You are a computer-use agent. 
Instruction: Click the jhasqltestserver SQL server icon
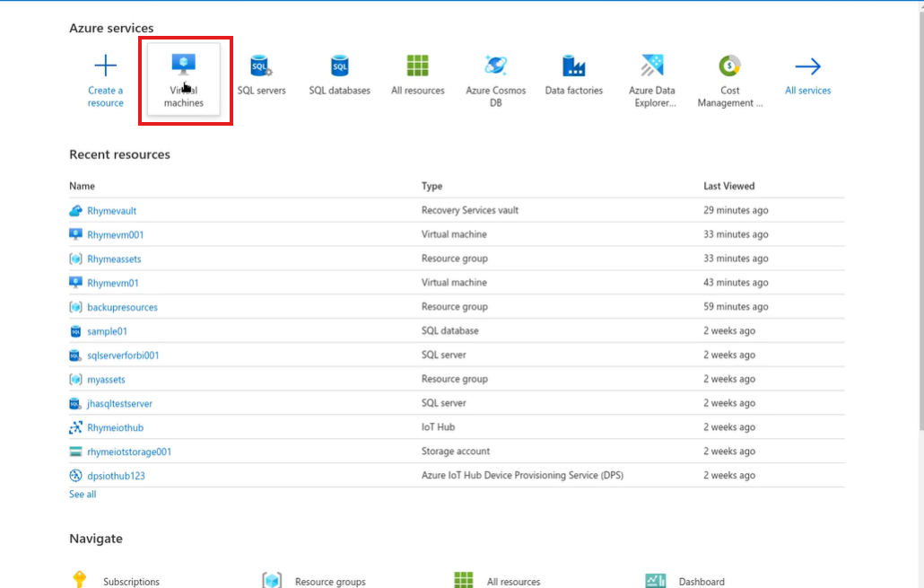point(75,403)
